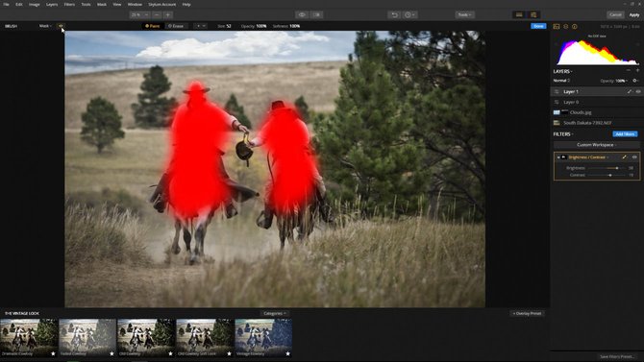Finish masking with the Done button

538,26
